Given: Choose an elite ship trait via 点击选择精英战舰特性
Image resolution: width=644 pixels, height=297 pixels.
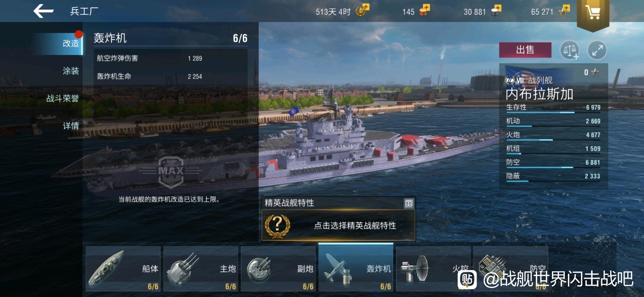Looking at the screenshot, I should coord(338,225).
